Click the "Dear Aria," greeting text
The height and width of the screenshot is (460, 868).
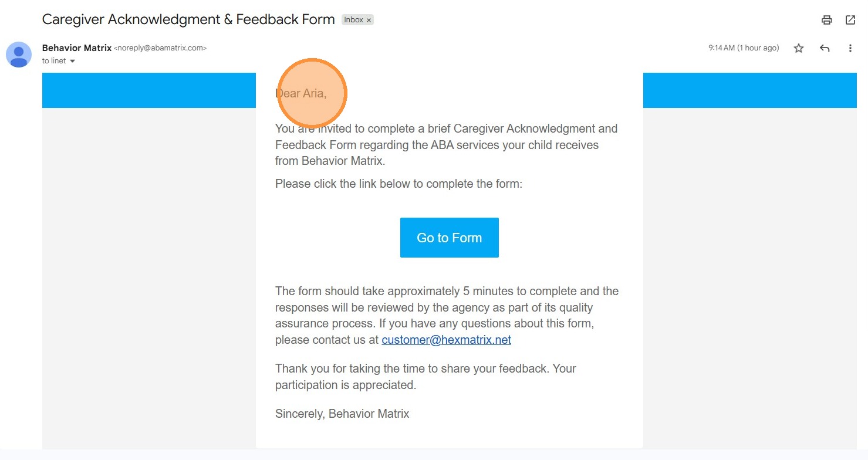(x=301, y=93)
